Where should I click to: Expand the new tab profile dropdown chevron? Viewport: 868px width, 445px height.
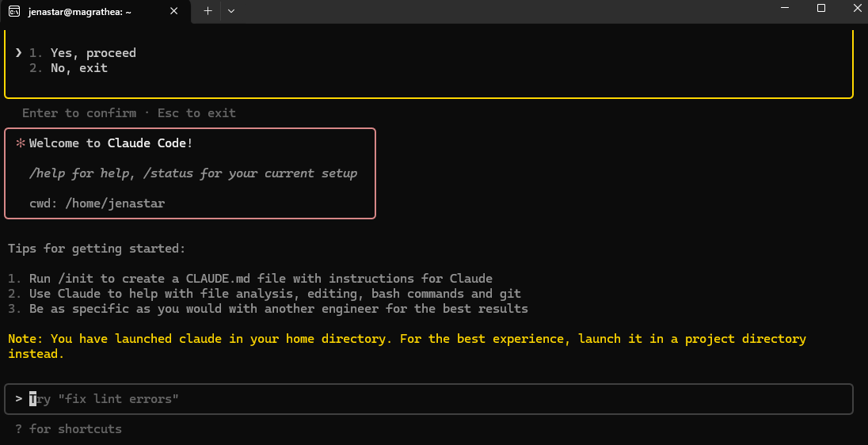[231, 11]
